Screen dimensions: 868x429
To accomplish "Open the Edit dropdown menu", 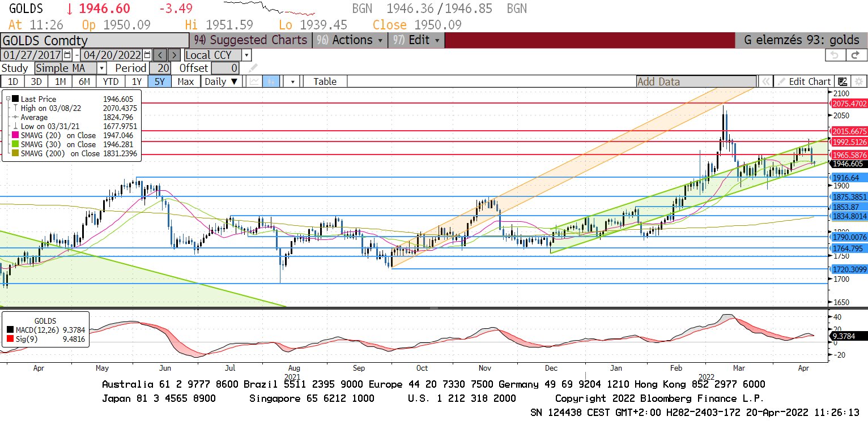I will [416, 40].
